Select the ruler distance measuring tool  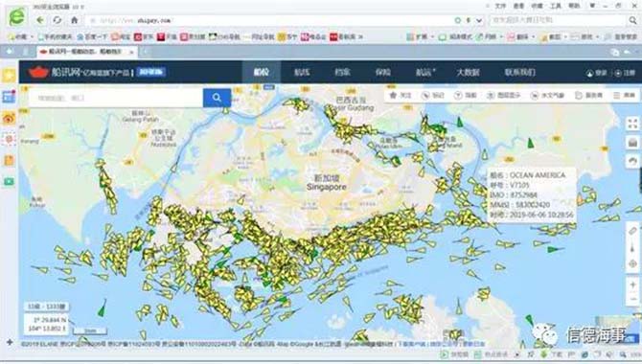[x=632, y=231]
